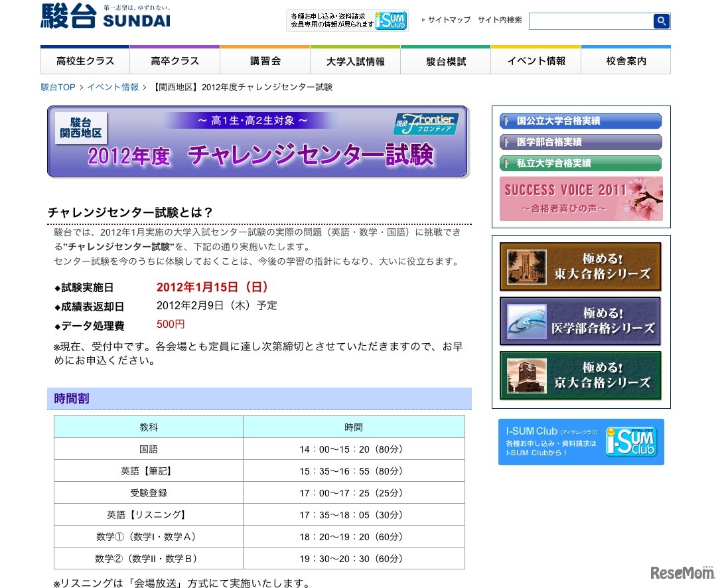This screenshot has height=588, width=724.
Task: Open the 高卒クラス menu tab
Action: (175, 61)
